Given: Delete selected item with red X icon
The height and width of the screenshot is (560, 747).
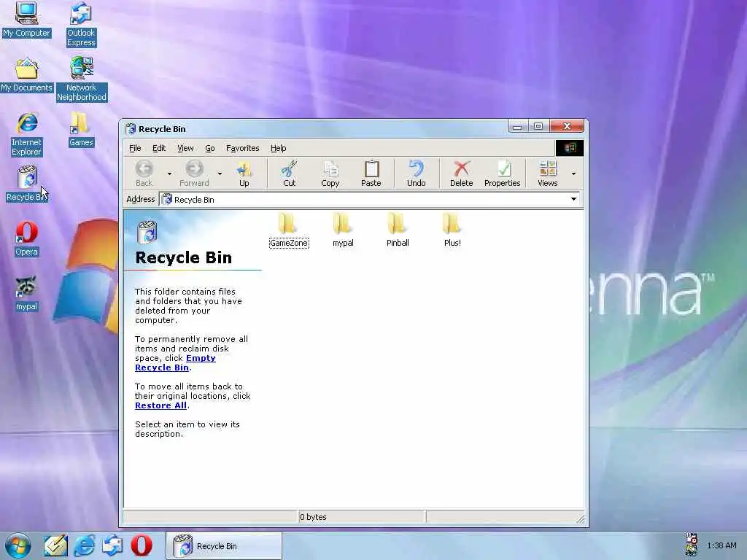Looking at the screenshot, I should [x=462, y=174].
